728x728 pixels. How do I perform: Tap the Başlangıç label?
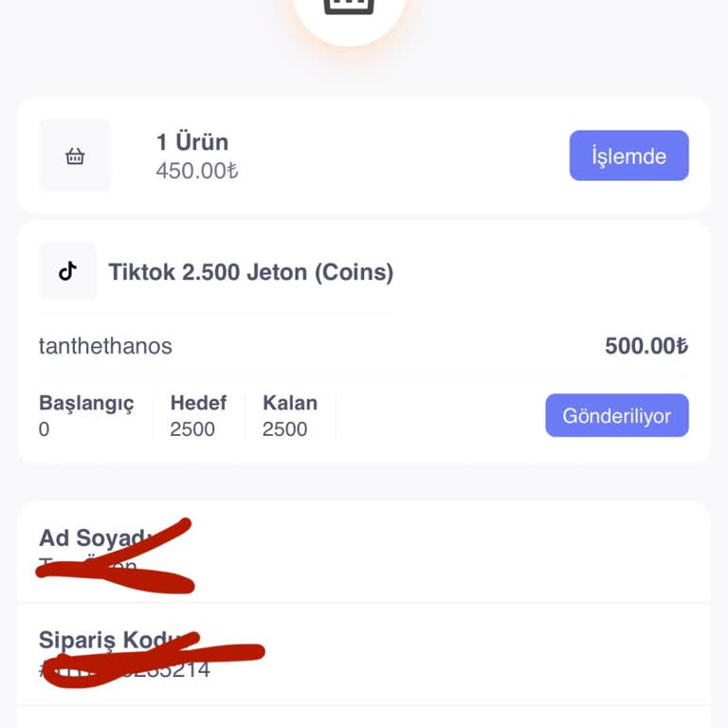86,403
